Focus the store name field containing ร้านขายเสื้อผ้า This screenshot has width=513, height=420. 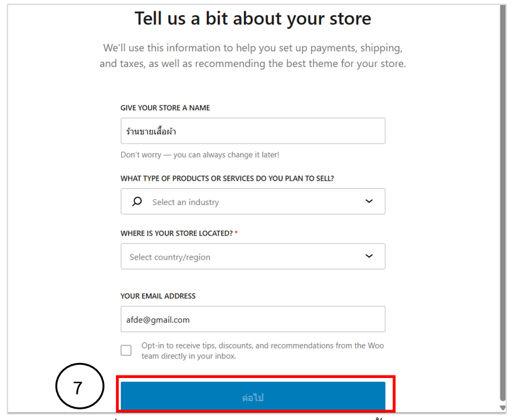[x=253, y=131]
